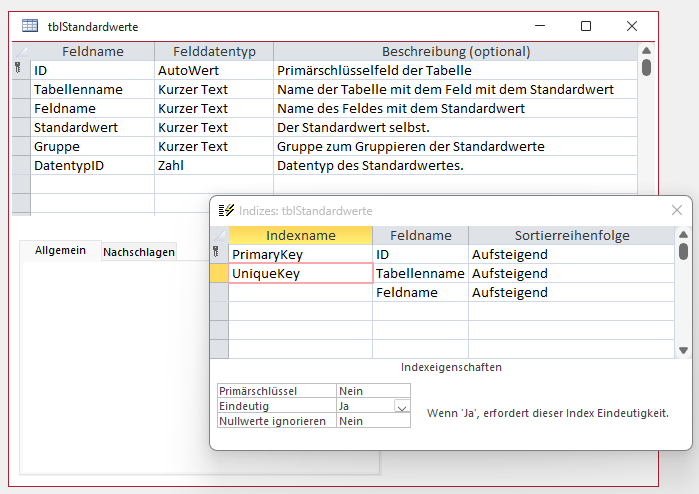699x494 pixels.
Task: Click the Indizes dialog lightning icon
Action: pos(226,210)
